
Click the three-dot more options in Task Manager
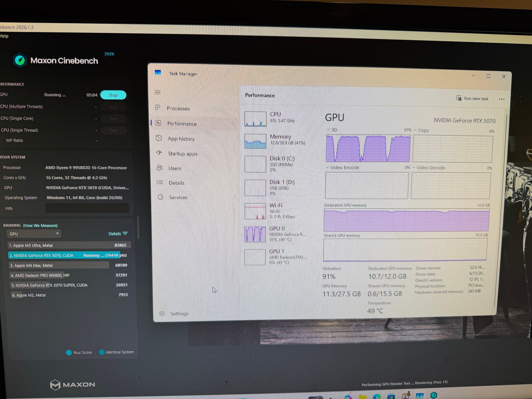tap(502, 99)
